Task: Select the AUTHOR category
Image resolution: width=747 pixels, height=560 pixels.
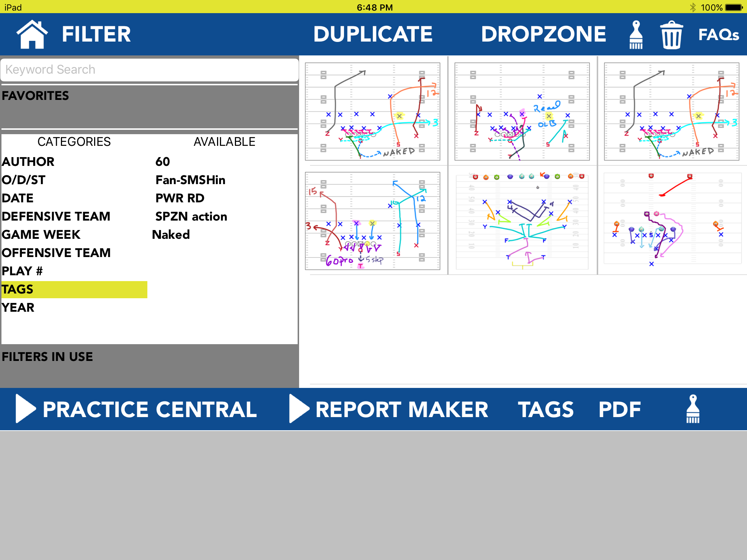Action: (x=28, y=162)
